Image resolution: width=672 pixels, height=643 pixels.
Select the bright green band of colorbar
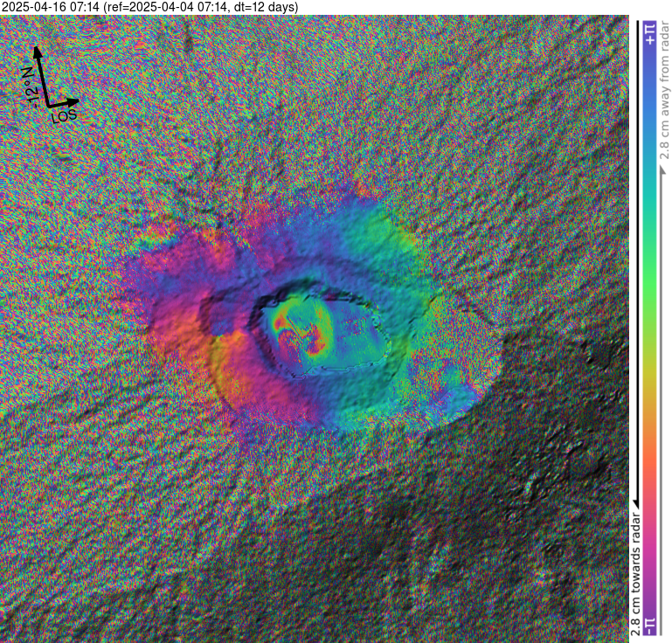[x=648, y=280]
